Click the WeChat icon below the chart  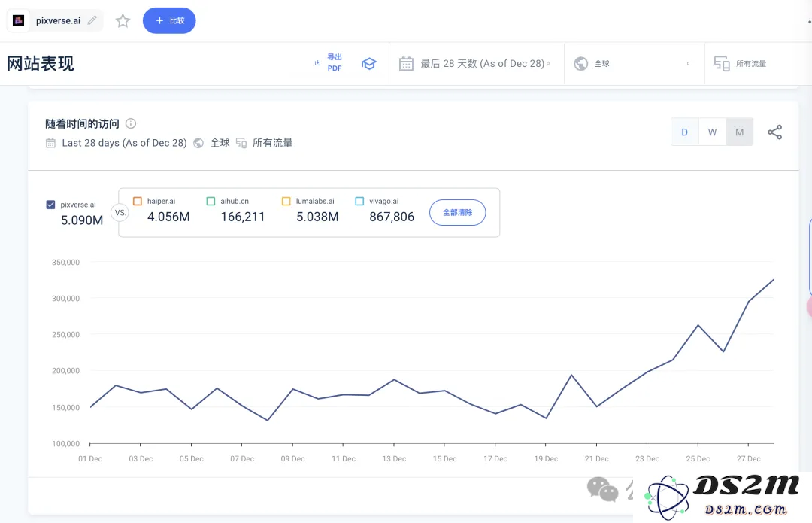(x=602, y=490)
